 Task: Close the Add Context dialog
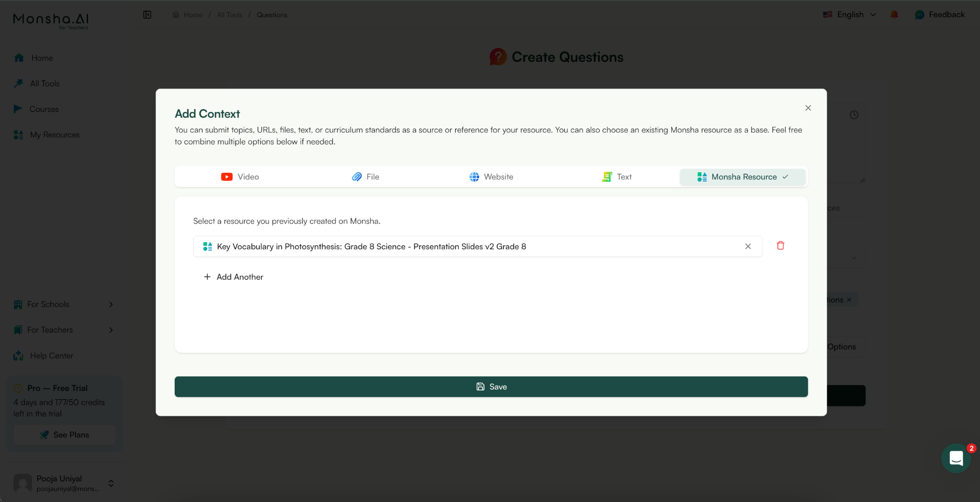808,108
